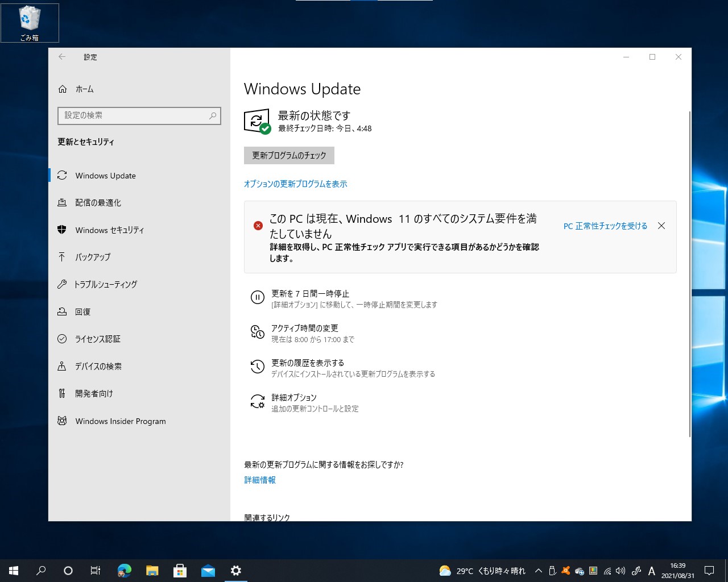Launch Microsoft Edge from taskbar

click(x=124, y=571)
